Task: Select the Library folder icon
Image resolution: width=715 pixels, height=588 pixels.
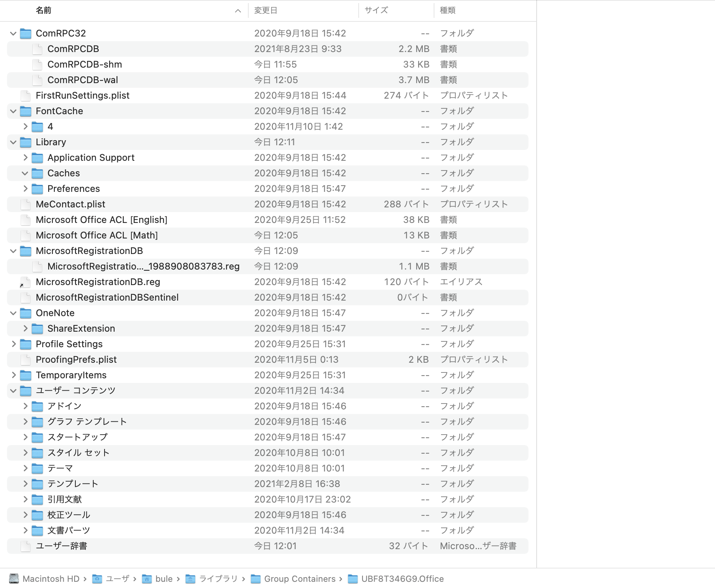Action: tap(26, 142)
